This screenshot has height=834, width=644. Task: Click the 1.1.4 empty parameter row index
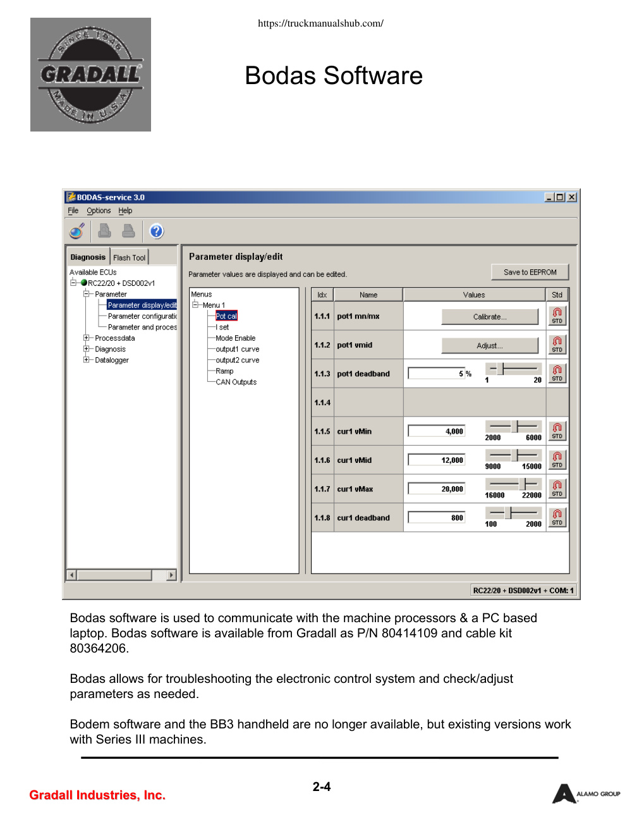tap(322, 403)
